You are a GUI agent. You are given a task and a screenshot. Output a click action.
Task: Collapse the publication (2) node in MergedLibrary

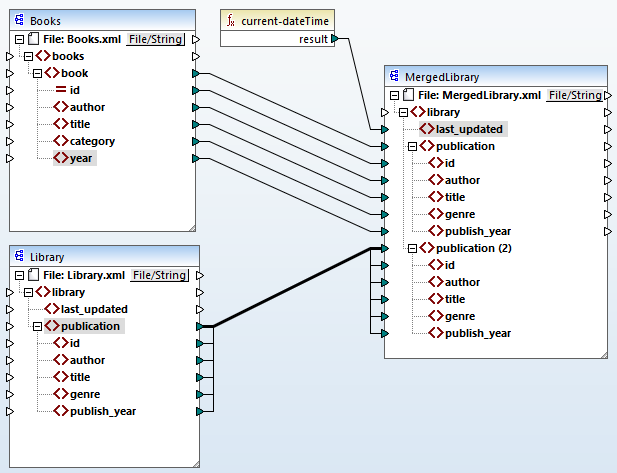pos(412,248)
